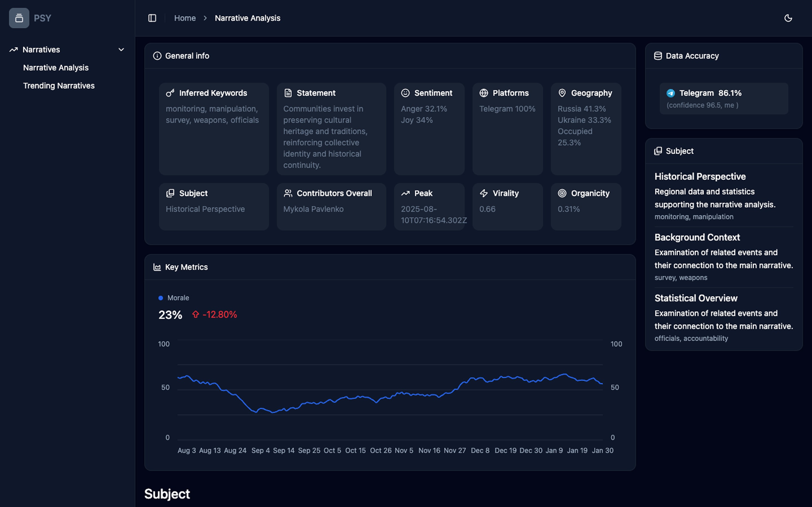This screenshot has width=812, height=507.
Task: Click the Geography pin icon
Action: pyautogui.click(x=562, y=93)
